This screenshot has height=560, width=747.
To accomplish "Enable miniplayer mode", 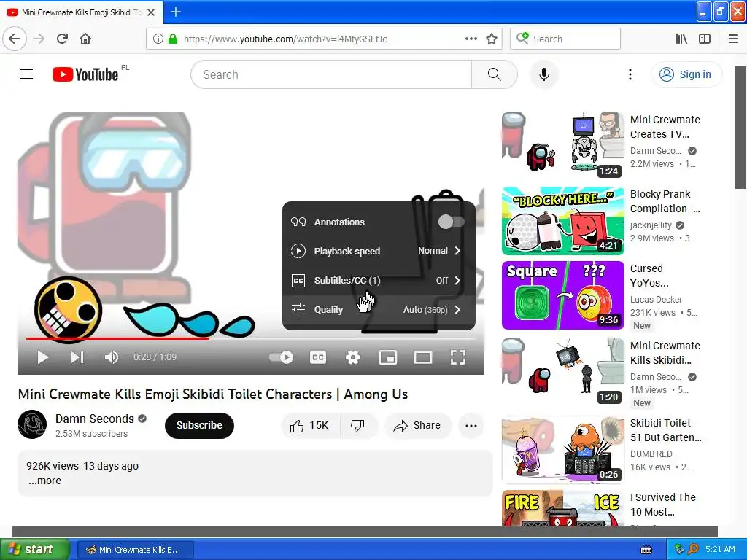I will click(388, 357).
